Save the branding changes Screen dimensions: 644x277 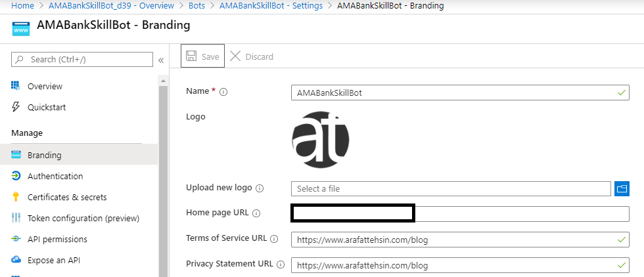pos(202,56)
